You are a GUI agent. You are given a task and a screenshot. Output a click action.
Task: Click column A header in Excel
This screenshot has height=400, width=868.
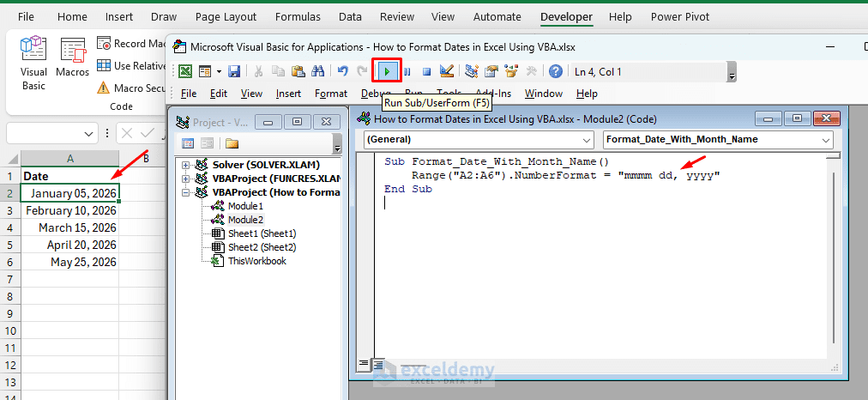[x=69, y=159]
